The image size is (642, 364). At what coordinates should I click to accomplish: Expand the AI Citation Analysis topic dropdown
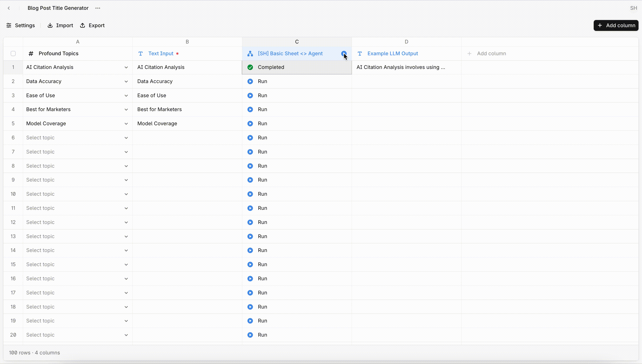126,67
